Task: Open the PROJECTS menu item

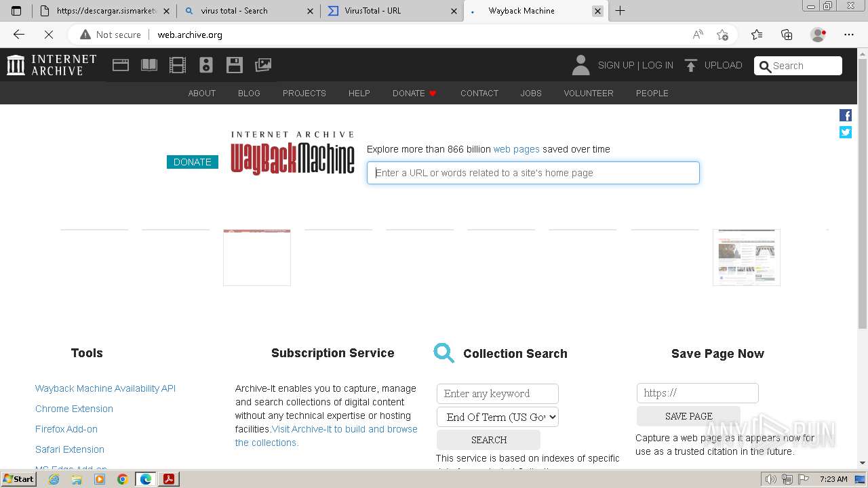Action: click(304, 94)
